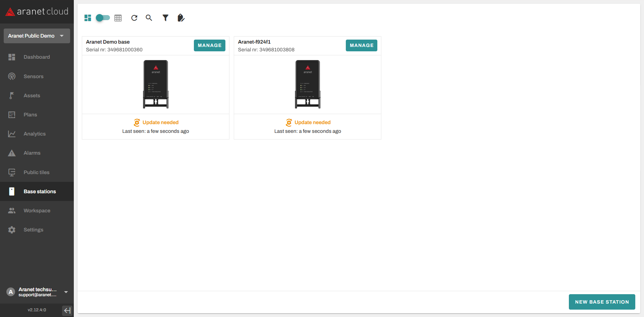Click the Aranet-f924f1 device image
The width and height of the screenshot is (644, 317).
308,84
